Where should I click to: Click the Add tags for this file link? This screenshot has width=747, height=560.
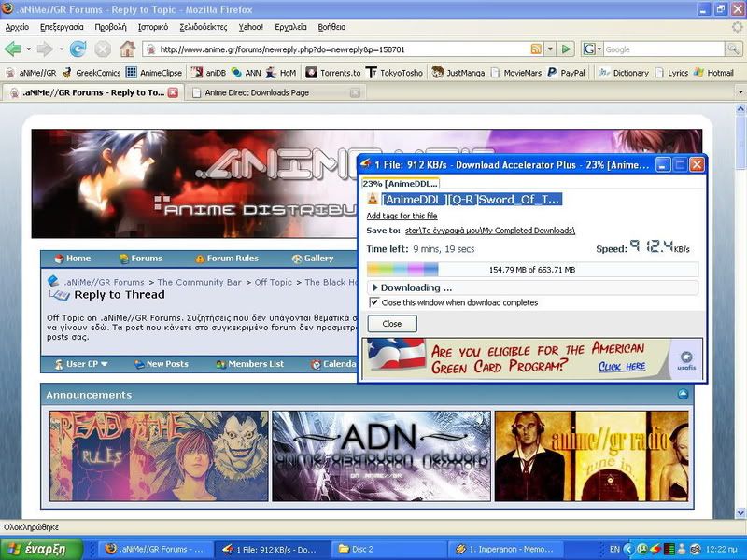pos(402,216)
